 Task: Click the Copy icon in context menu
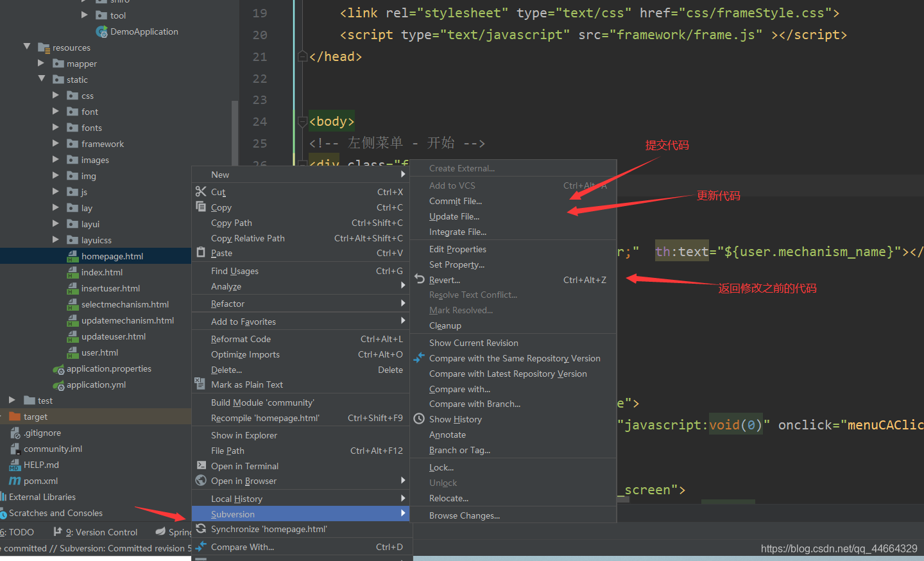click(x=201, y=207)
